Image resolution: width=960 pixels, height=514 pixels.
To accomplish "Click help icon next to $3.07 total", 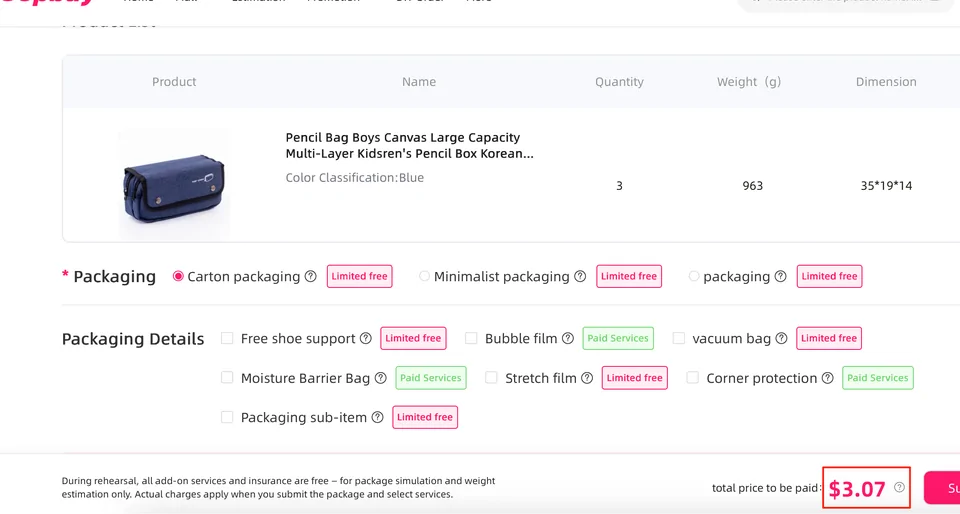I will [899, 487].
